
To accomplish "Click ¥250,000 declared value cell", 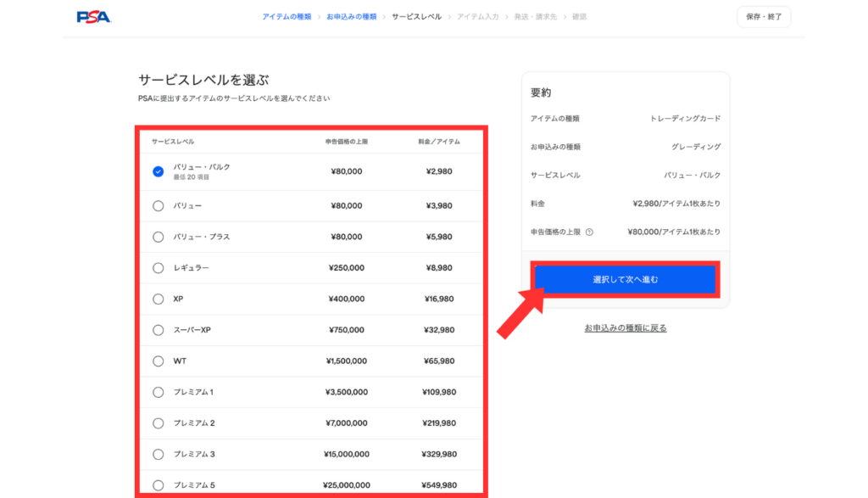I will click(347, 268).
